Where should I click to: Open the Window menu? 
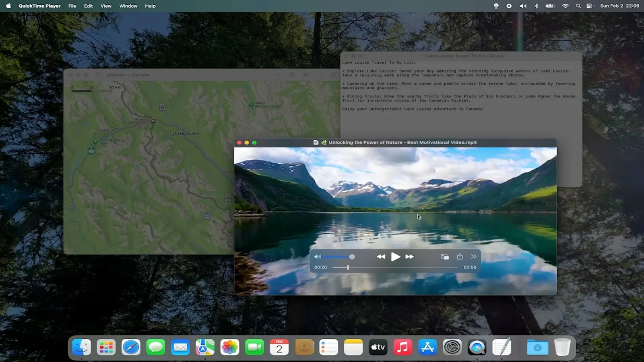pos(128,6)
